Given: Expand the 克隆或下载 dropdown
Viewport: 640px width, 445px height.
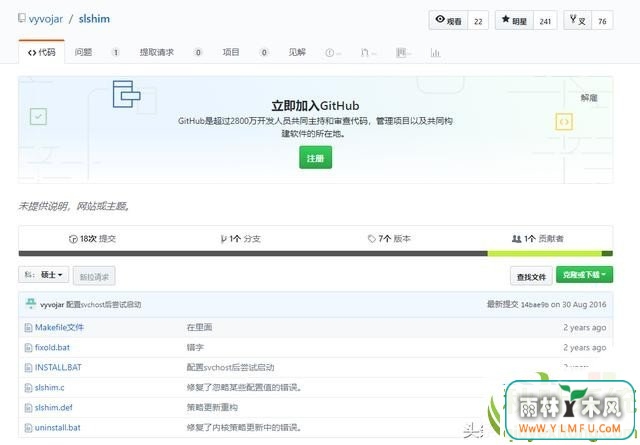Looking at the screenshot, I should pyautogui.click(x=584, y=275).
